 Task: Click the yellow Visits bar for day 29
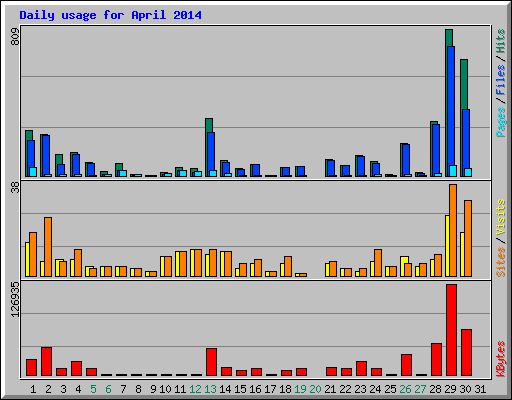447,246
